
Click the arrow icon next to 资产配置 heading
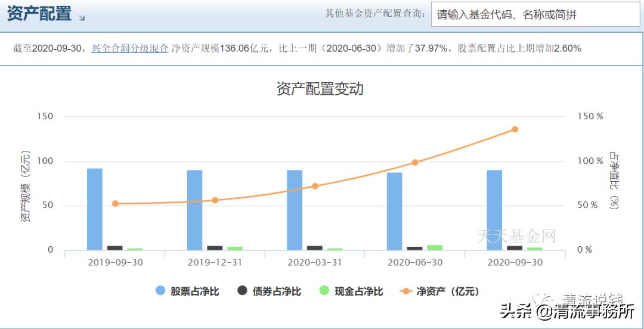click(x=82, y=18)
